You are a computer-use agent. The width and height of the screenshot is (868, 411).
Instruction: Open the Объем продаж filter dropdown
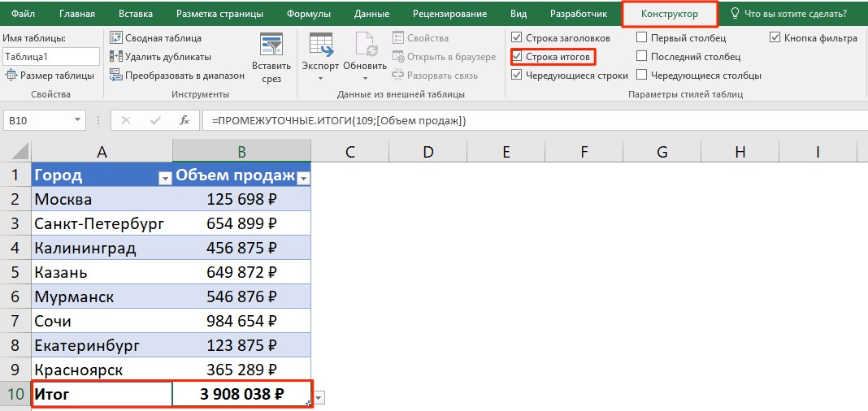tap(303, 178)
